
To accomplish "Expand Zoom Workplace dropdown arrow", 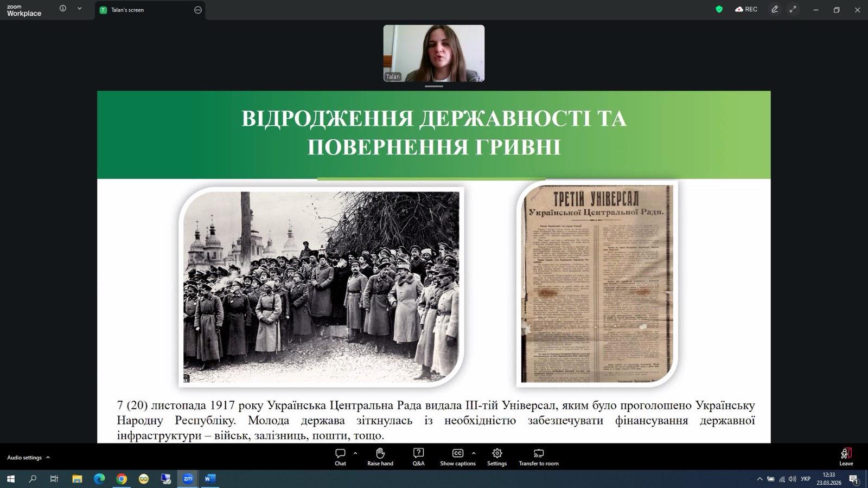I will pyautogui.click(x=79, y=9).
